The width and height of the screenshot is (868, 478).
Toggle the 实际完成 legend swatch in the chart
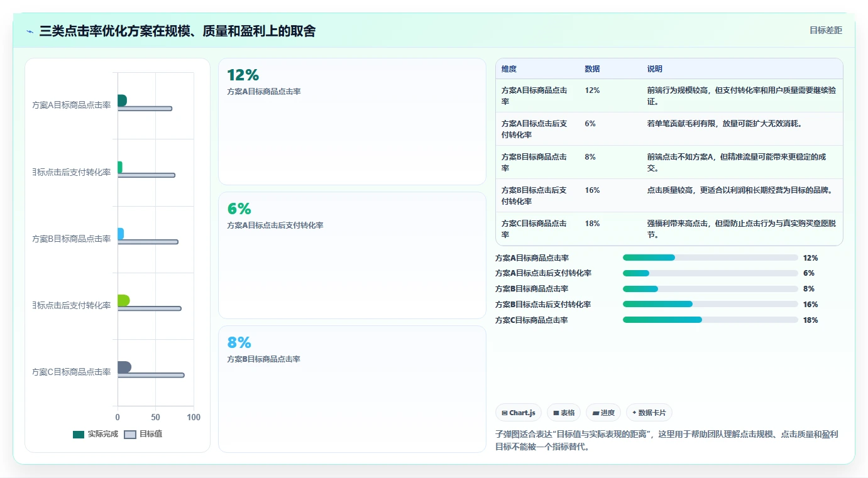pyautogui.click(x=79, y=434)
